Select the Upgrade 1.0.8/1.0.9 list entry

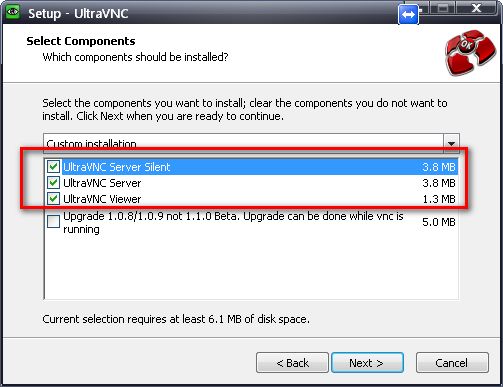pos(251,222)
